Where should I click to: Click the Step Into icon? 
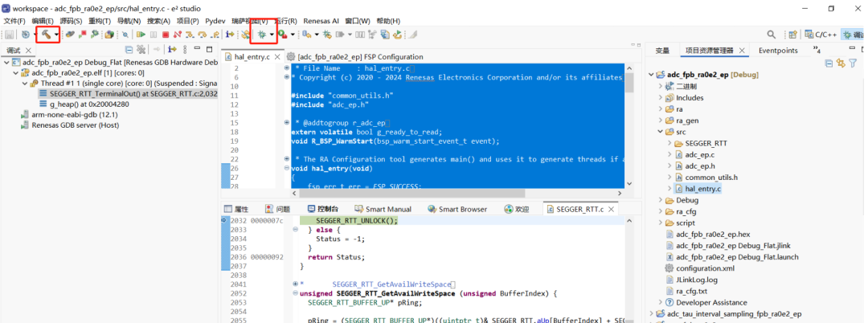(190, 35)
